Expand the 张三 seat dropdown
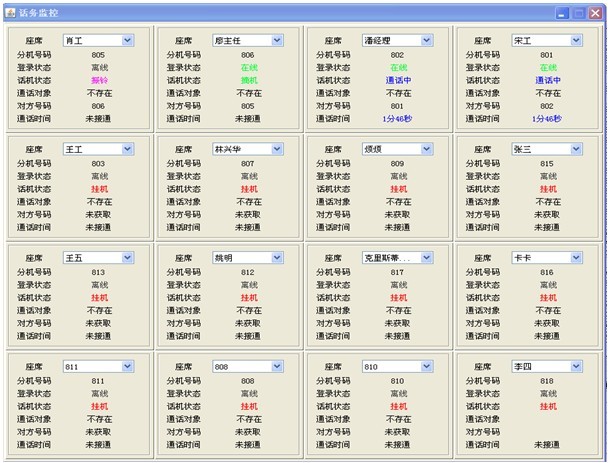610x463 pixels. [577, 149]
